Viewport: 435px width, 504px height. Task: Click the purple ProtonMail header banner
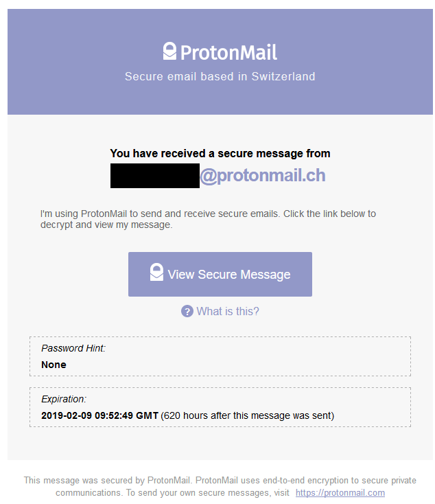tap(220, 62)
